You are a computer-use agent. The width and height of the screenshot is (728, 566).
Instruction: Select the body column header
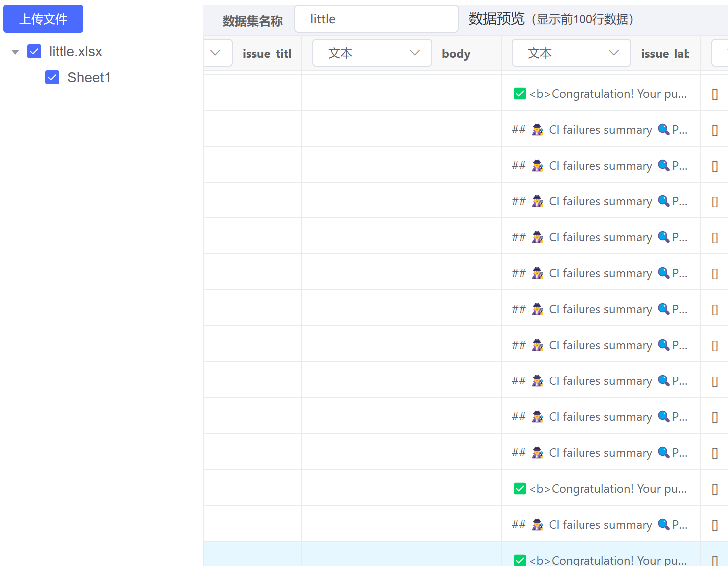(456, 53)
